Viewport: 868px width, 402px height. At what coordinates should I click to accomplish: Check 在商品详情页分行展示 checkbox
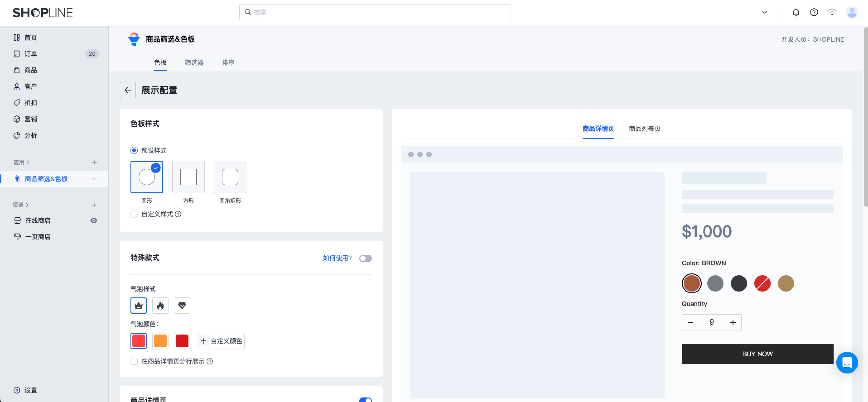coord(134,361)
